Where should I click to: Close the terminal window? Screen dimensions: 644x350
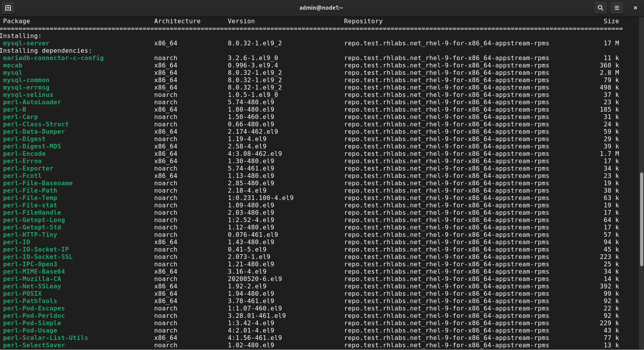pyautogui.click(x=635, y=8)
